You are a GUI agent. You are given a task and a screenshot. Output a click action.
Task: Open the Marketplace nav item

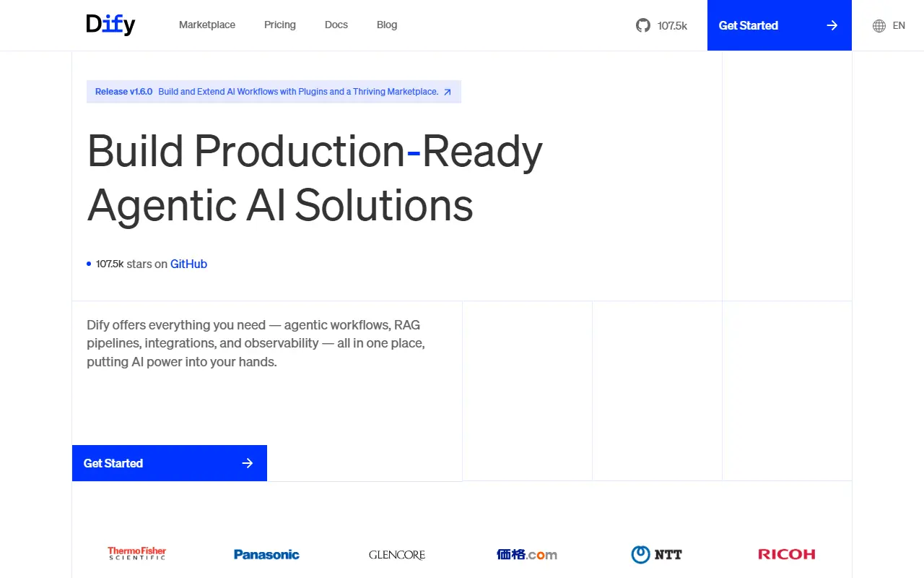click(x=207, y=25)
